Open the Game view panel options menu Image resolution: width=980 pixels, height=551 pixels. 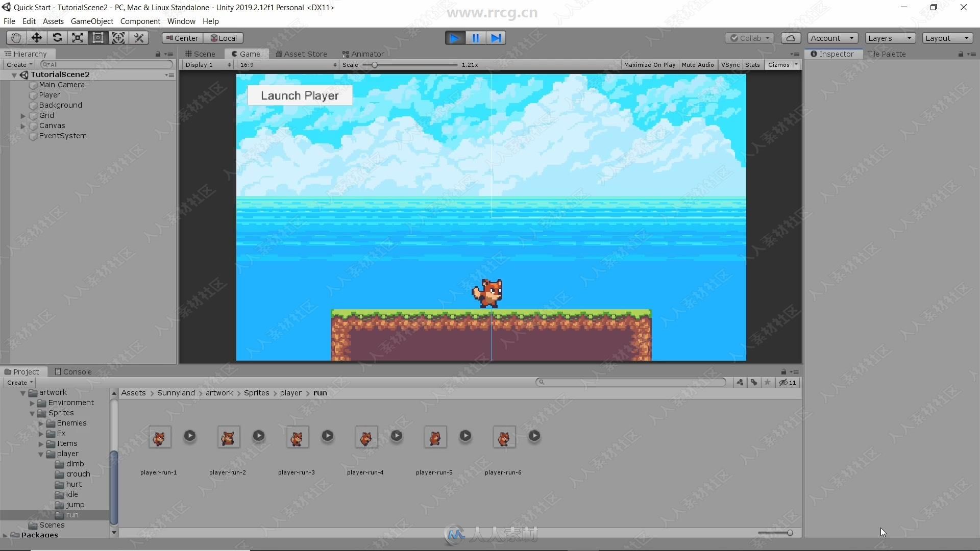[x=795, y=54]
